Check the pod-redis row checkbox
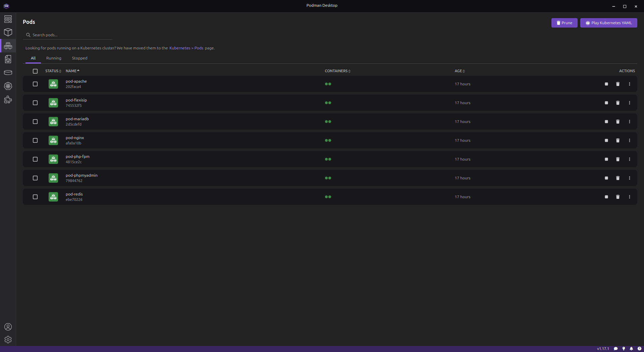Viewport: 644px width, 352px height. point(35,197)
